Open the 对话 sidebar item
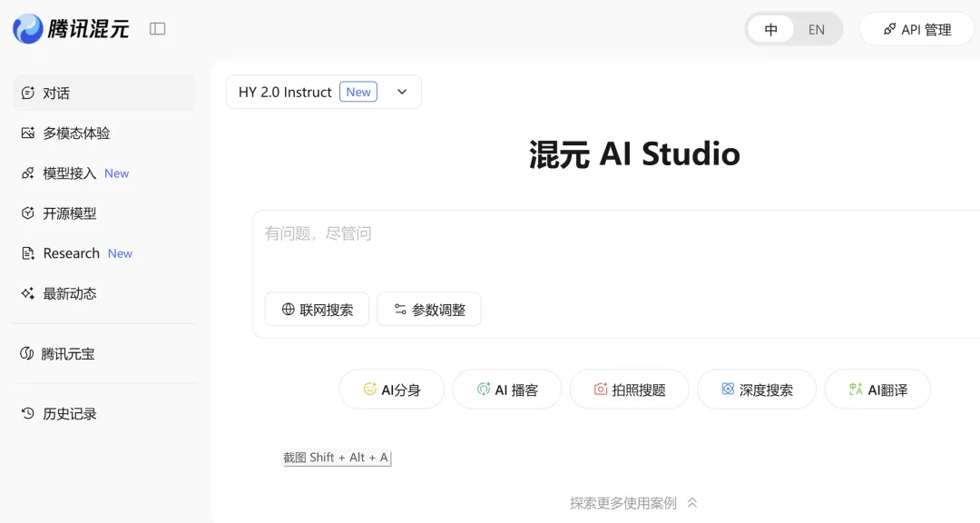The image size is (980, 523). [x=103, y=94]
